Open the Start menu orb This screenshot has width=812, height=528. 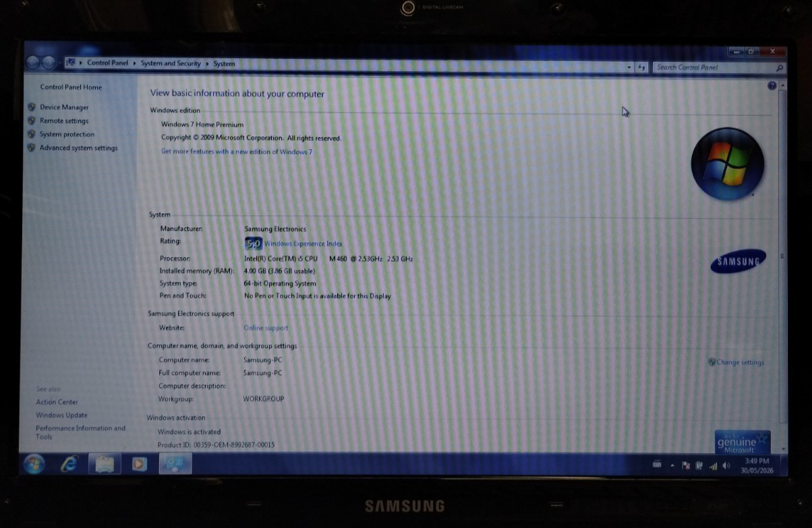[34, 464]
